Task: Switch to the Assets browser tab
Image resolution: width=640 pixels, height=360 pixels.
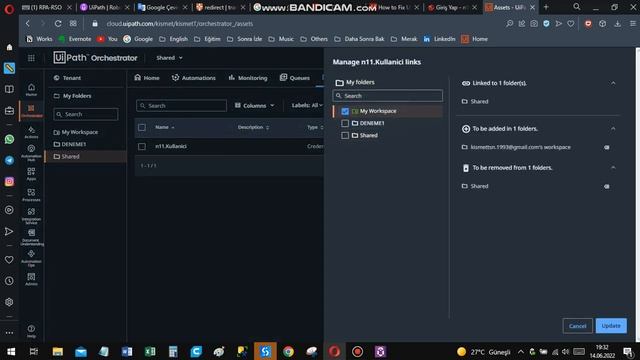Action: click(509, 7)
